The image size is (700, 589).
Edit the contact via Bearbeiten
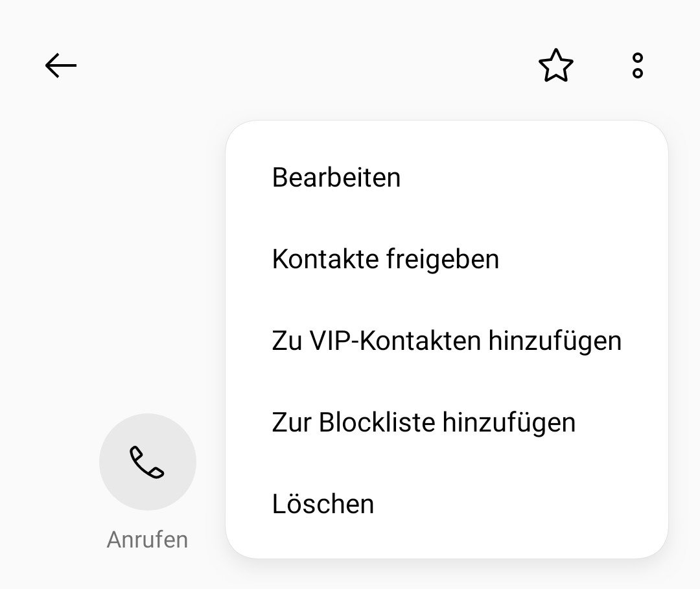[x=447, y=177]
